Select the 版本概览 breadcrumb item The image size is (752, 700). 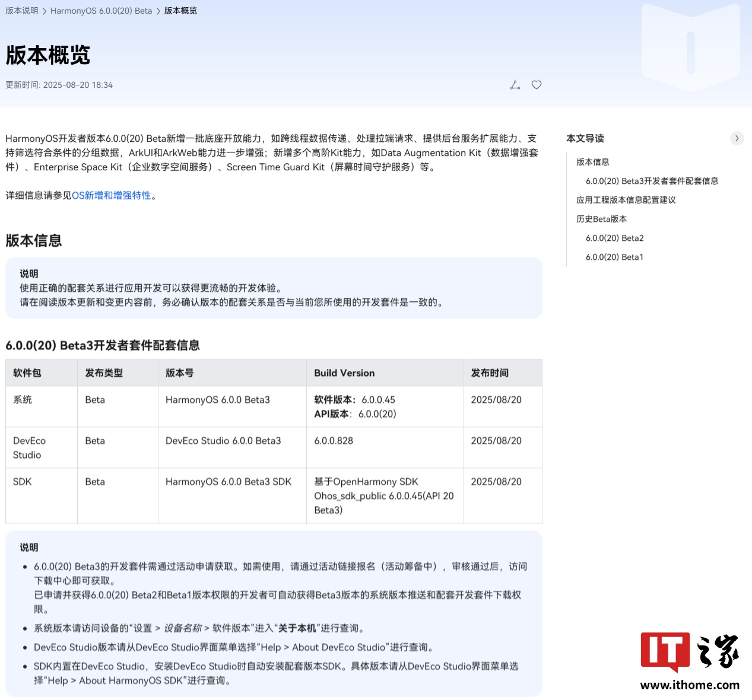click(180, 11)
